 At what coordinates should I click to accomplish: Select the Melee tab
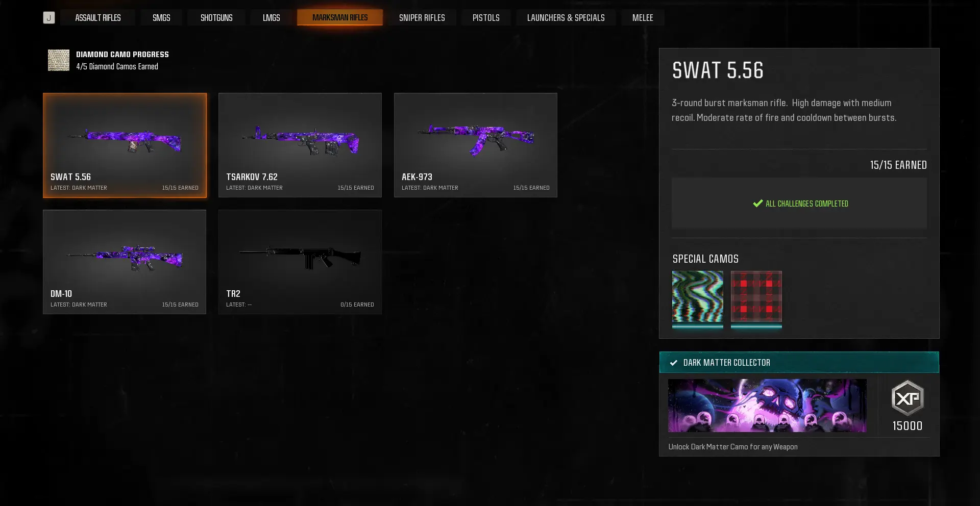tap(643, 18)
